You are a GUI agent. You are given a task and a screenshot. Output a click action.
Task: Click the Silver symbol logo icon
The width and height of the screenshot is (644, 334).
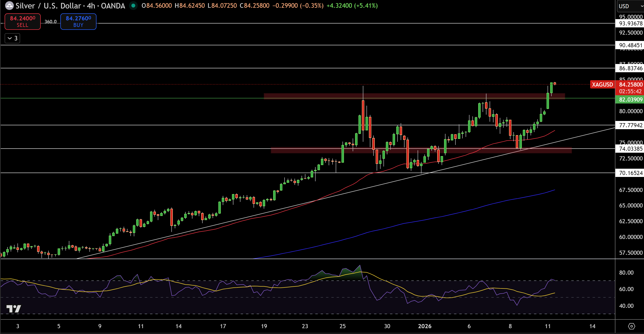[x=9, y=6]
